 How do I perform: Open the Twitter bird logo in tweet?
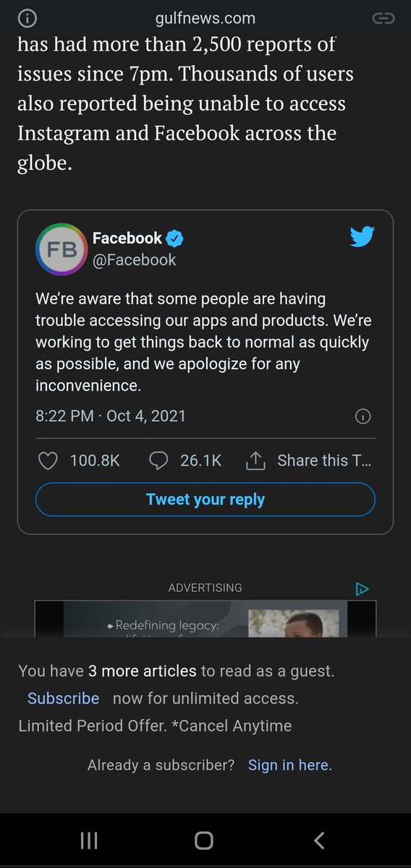362,237
